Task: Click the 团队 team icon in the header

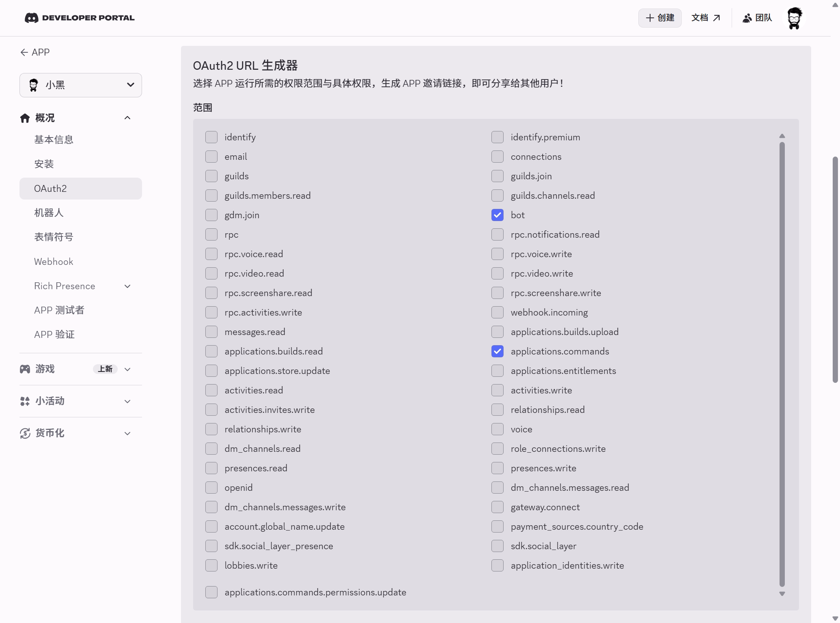Action: click(x=747, y=18)
